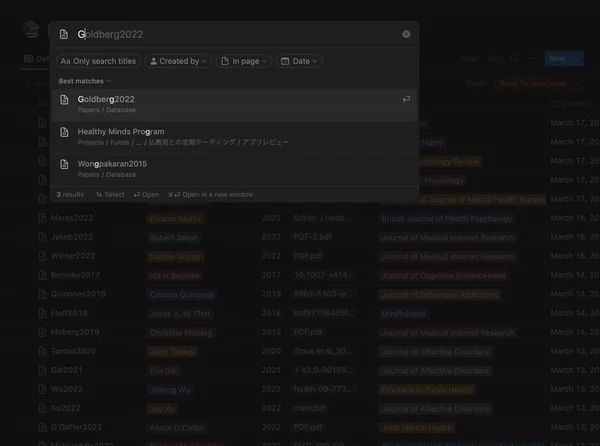Click the Journal of Cognitive Enhancement tag
The height and width of the screenshot is (446, 600).
pyautogui.click(x=443, y=276)
